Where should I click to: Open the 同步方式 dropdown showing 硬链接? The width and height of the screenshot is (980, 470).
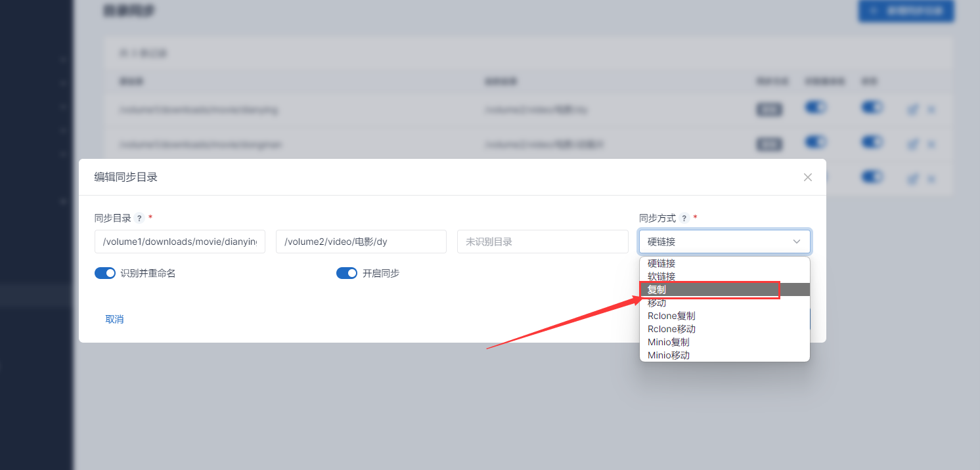pyautogui.click(x=724, y=242)
